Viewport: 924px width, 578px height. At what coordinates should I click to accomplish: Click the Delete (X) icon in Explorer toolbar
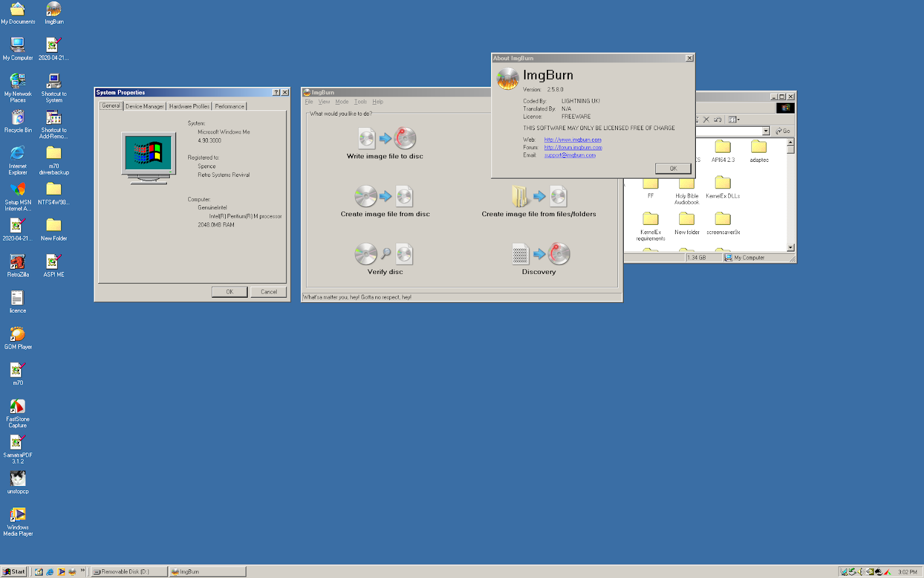(x=706, y=120)
